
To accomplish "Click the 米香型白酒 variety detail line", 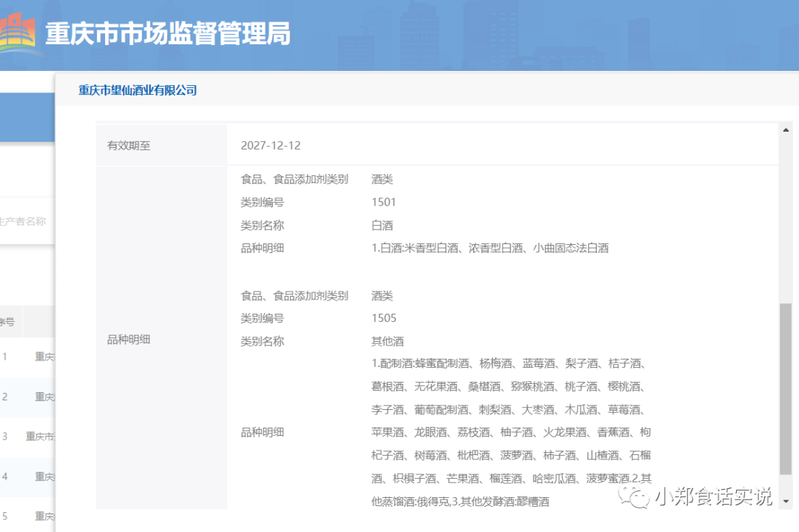I will click(x=490, y=248).
